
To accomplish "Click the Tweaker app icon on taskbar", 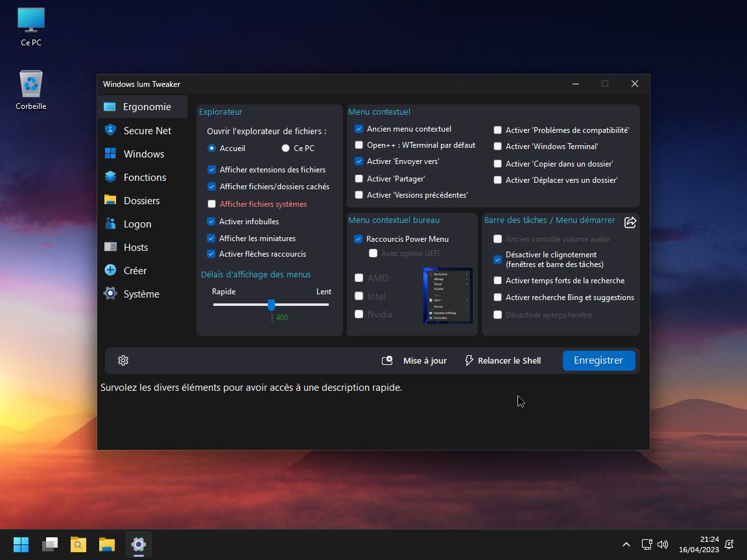I will (139, 544).
